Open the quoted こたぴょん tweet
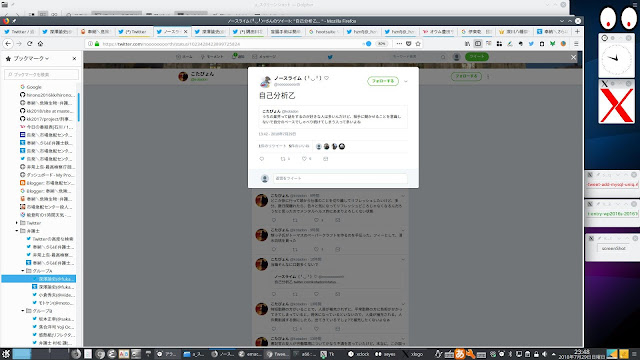Image resolution: width=640 pixels, height=360 pixels. pos(333,117)
